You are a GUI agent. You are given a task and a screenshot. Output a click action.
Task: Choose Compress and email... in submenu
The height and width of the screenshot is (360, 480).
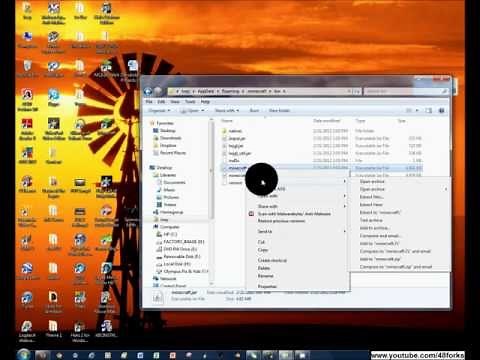pyautogui.click(x=380, y=236)
